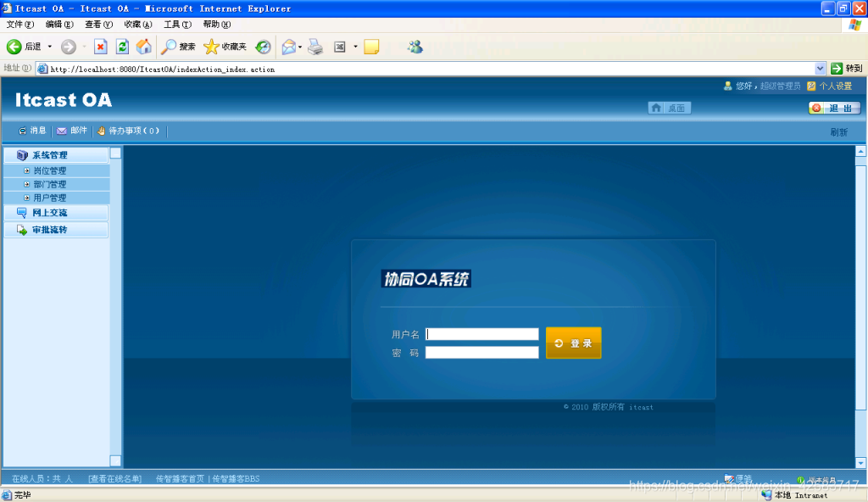Screen dimensions: 868x502
Task: Launch the Messenger icon in the toolbar
Action: point(415,47)
